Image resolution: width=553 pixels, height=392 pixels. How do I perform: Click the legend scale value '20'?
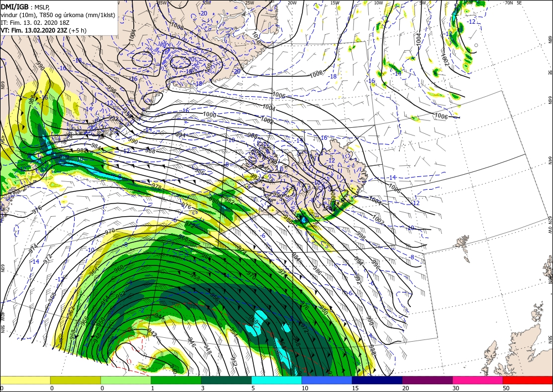click(405, 388)
